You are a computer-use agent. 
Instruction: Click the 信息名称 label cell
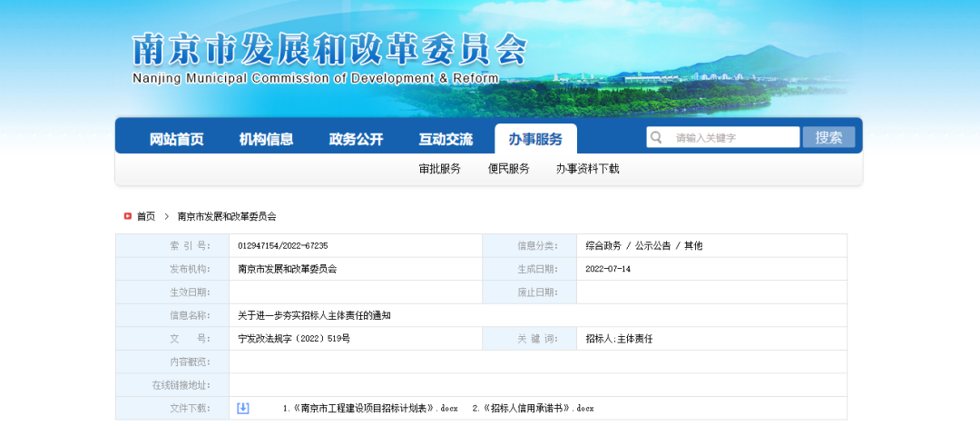pos(172,316)
